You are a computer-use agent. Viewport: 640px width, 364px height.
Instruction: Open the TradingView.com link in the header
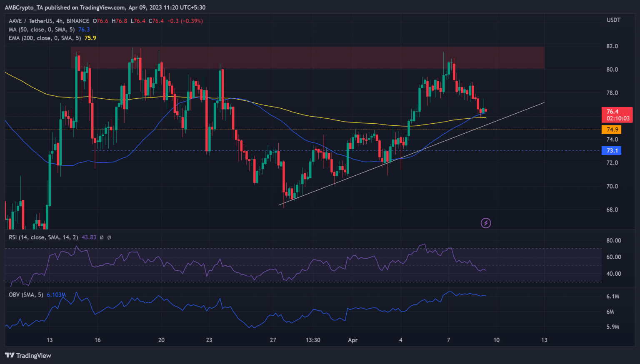[x=101, y=7]
